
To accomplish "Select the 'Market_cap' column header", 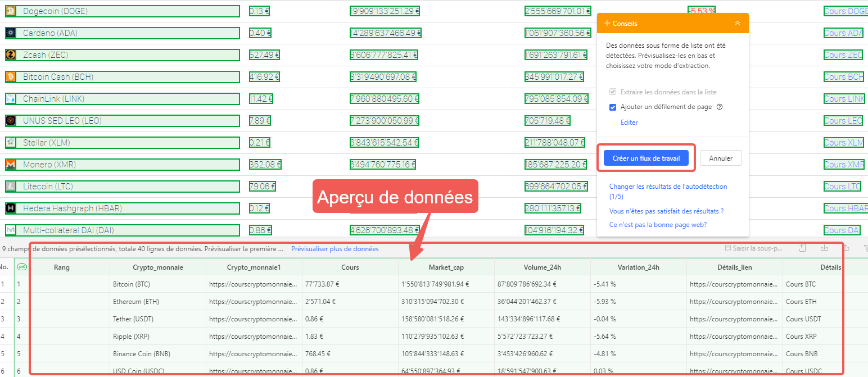I will pyautogui.click(x=446, y=267).
